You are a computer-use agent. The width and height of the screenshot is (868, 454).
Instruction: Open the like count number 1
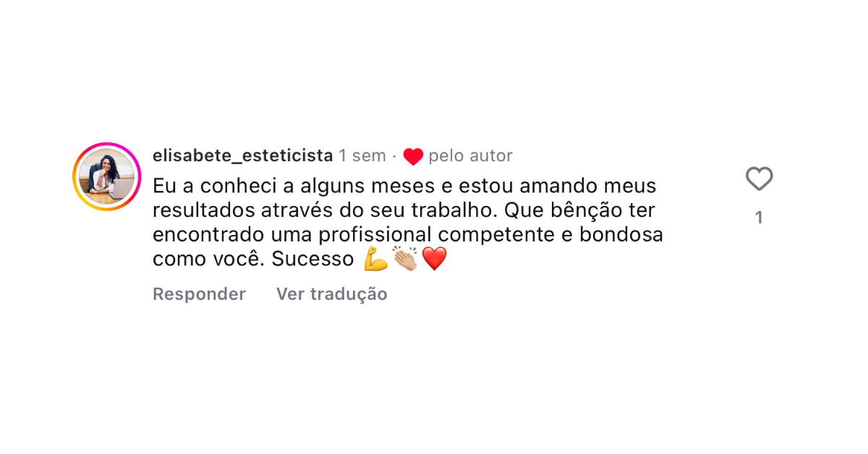759,218
